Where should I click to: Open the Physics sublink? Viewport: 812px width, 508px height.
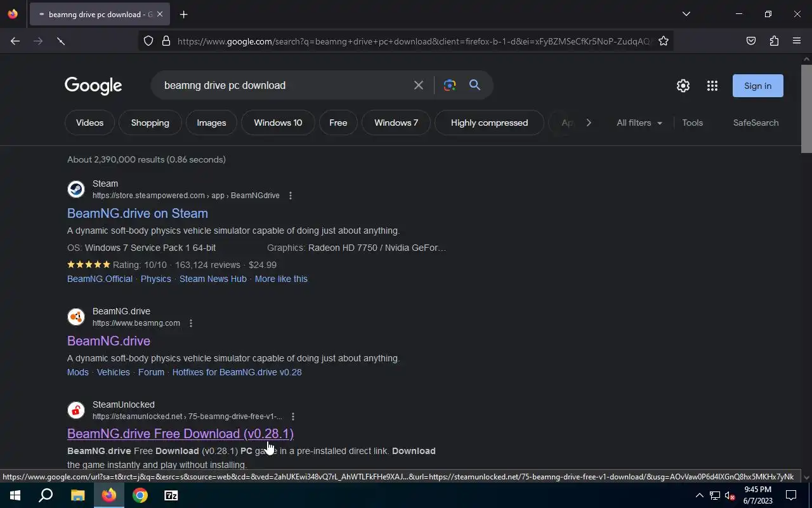[156, 279]
